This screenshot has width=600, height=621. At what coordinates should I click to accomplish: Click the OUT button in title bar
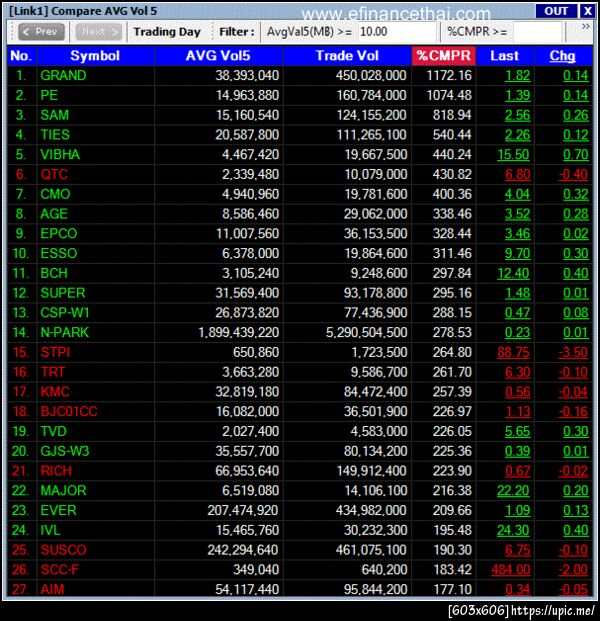(x=556, y=11)
